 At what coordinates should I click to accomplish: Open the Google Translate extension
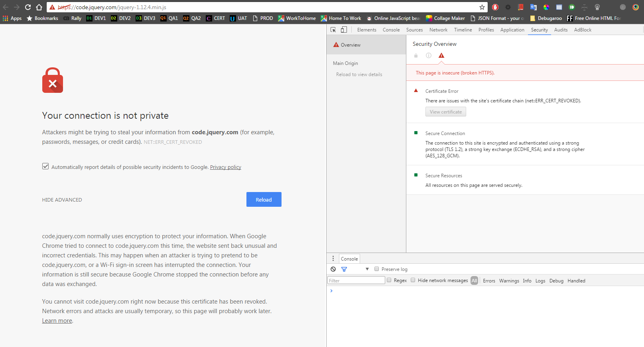pos(534,7)
